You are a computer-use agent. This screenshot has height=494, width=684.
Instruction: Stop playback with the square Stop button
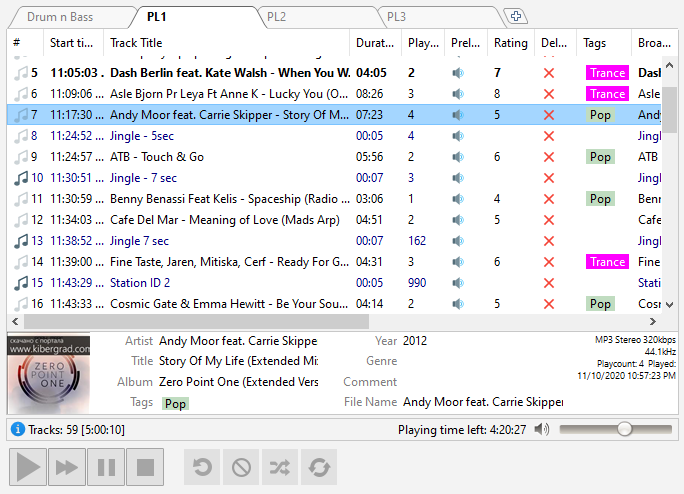145,467
